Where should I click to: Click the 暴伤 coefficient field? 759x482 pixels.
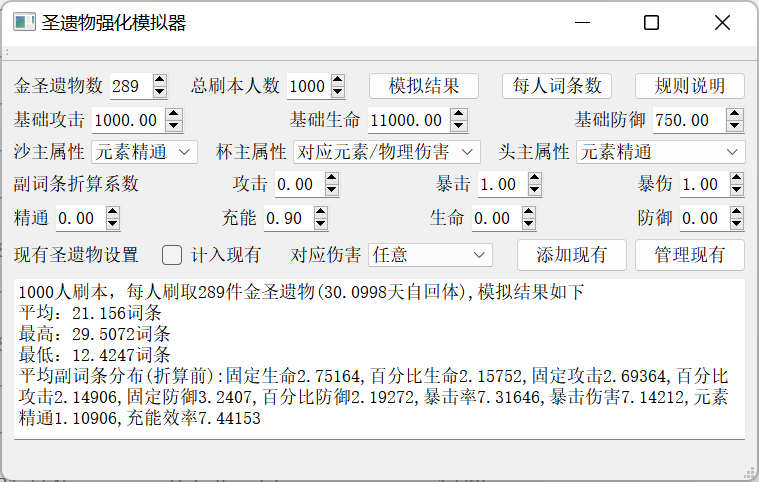pos(705,184)
